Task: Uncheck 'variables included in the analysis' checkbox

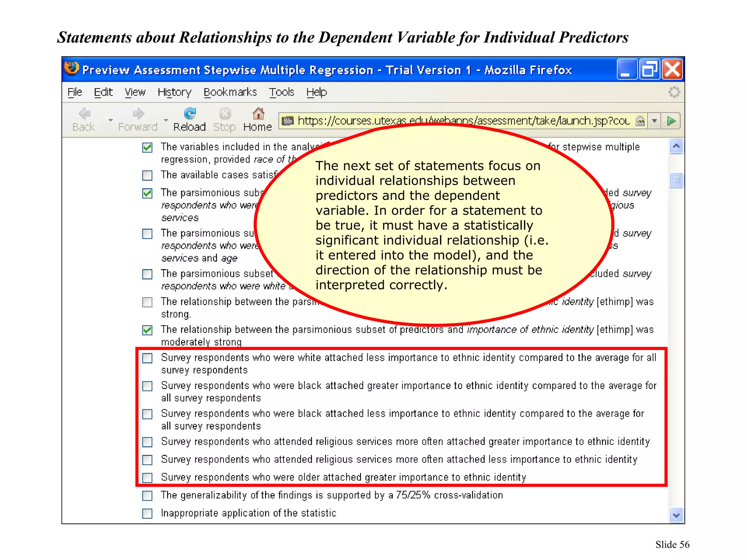Action: [x=147, y=148]
